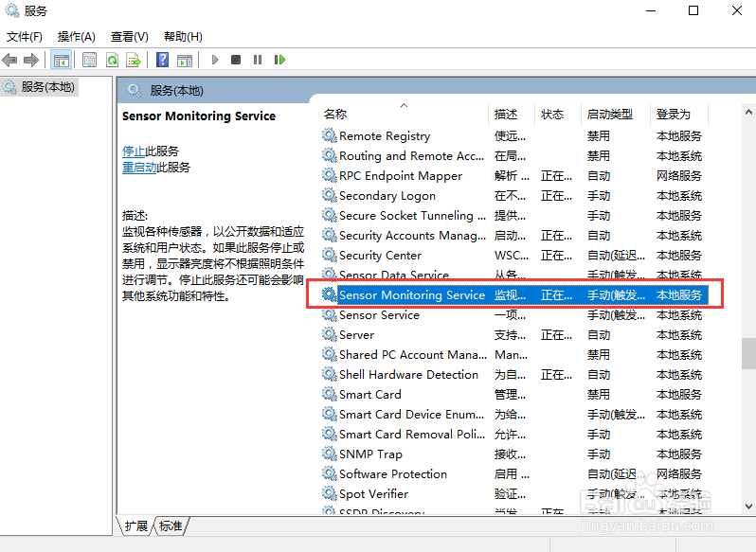The image size is (756, 552).
Task: Toggle the show/hide action pane icon
Action: 185,60
